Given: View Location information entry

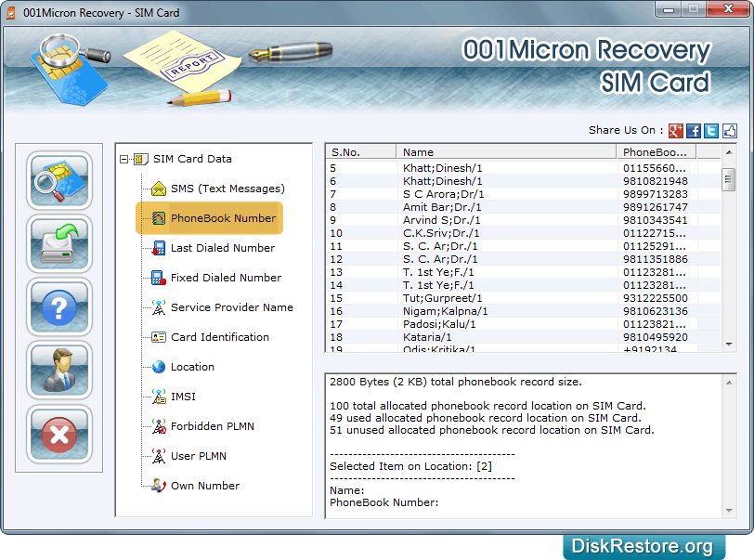Looking at the screenshot, I should pyautogui.click(x=192, y=367).
